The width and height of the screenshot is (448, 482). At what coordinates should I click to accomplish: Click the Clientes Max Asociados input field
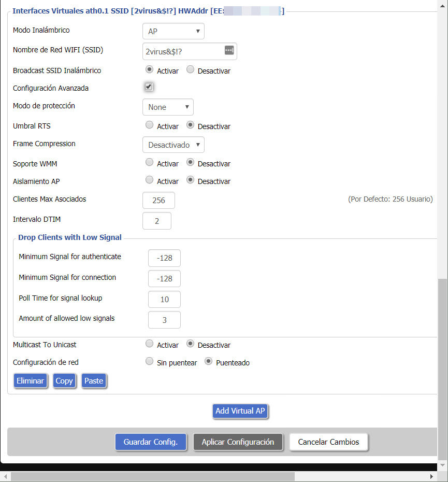click(158, 200)
